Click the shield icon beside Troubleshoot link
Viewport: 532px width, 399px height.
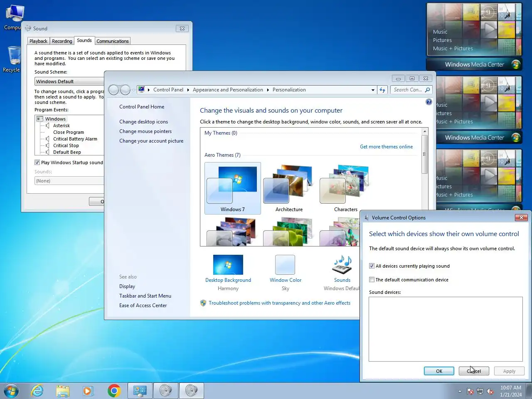click(x=203, y=303)
